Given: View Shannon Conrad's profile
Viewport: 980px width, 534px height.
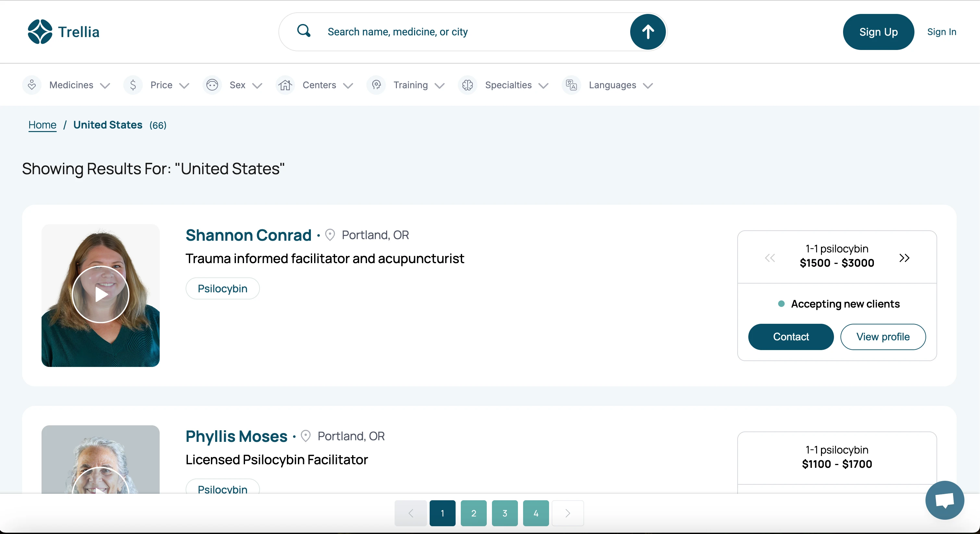Looking at the screenshot, I should (883, 337).
